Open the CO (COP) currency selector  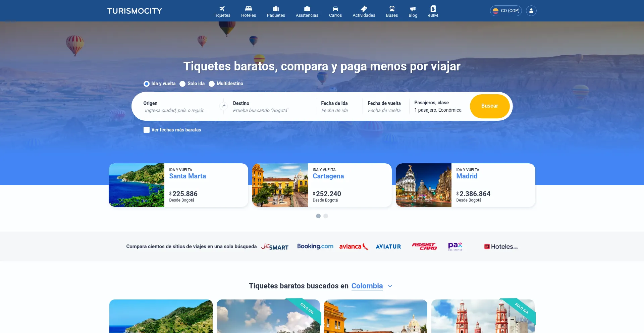click(506, 11)
